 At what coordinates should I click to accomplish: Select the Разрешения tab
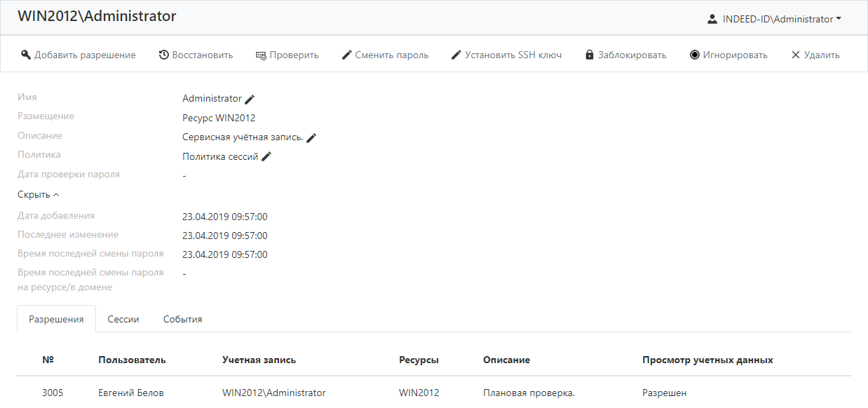point(56,319)
